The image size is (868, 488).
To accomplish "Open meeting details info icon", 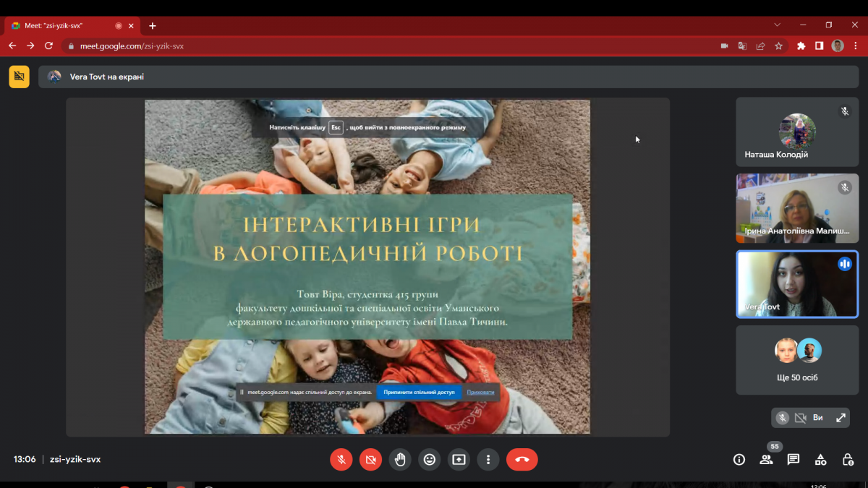I will click(739, 459).
